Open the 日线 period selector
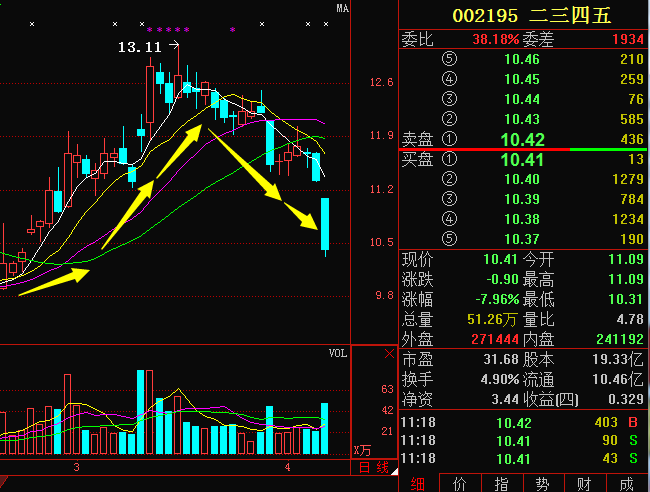Viewport: 650px width, 492px height. (x=373, y=467)
